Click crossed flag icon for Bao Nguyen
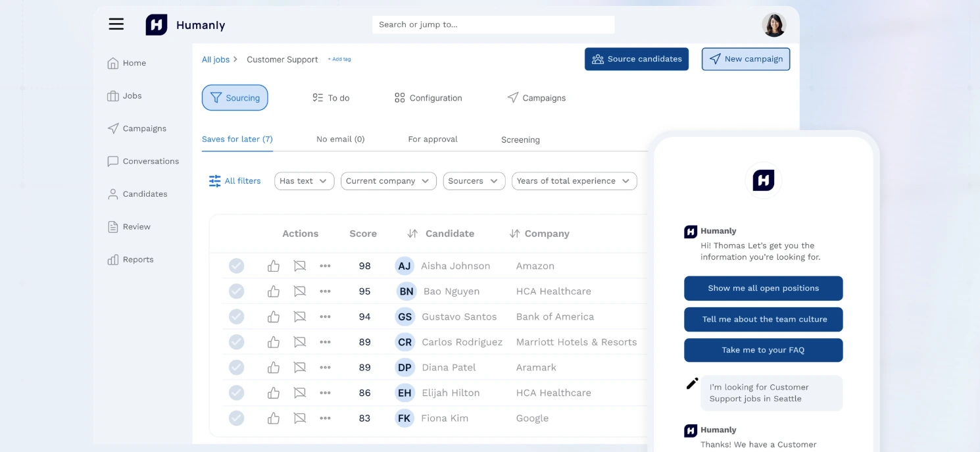Viewport: 980px width, 452px height. click(x=300, y=291)
